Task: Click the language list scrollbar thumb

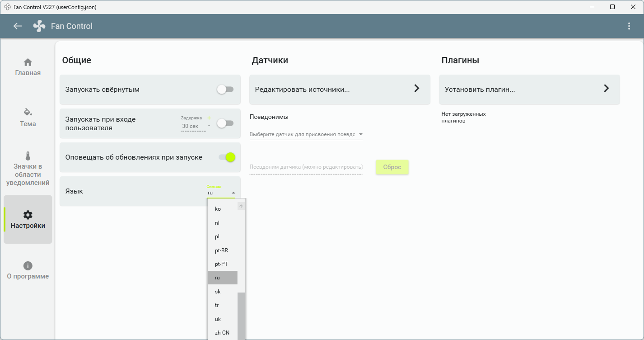Action: [241, 316]
